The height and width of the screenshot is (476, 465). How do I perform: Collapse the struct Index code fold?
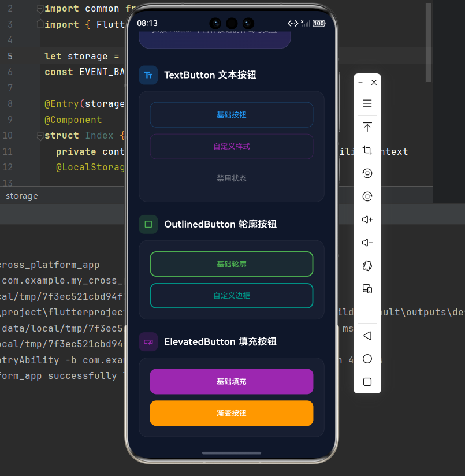(40, 136)
